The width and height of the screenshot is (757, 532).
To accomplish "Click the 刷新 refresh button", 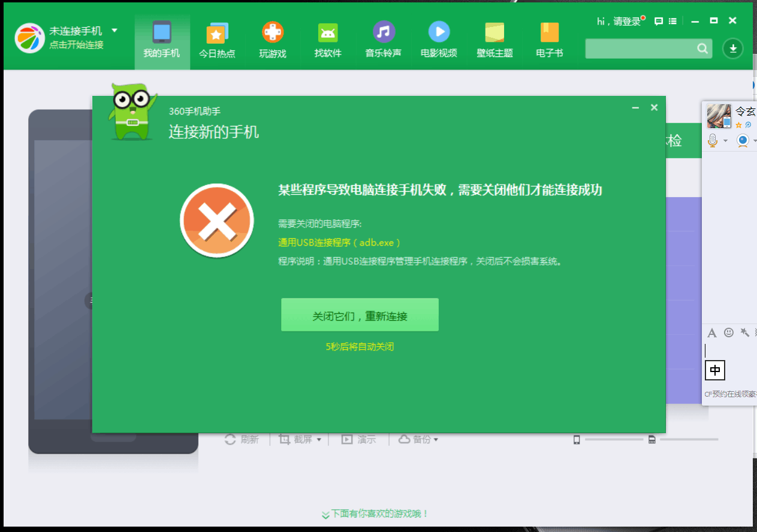I will click(x=242, y=440).
